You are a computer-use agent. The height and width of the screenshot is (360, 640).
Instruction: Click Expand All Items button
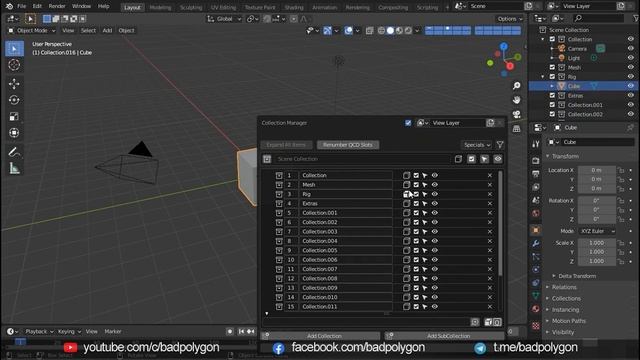286,145
